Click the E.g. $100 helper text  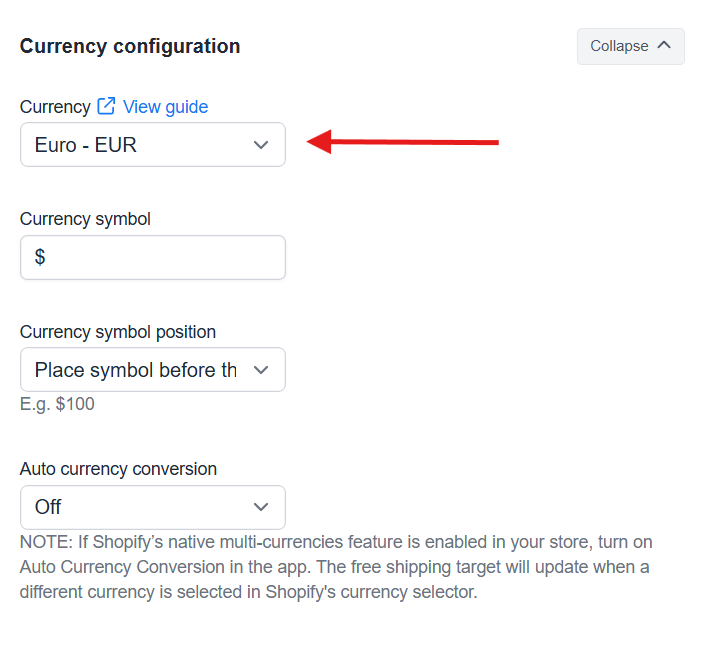point(57,404)
